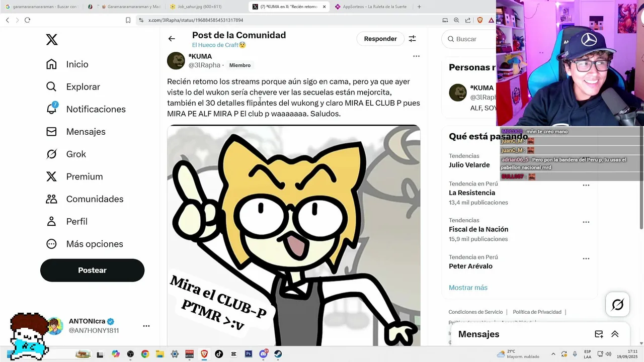Open the post's more options dots
This screenshot has width=644, height=362.
coord(416,56)
